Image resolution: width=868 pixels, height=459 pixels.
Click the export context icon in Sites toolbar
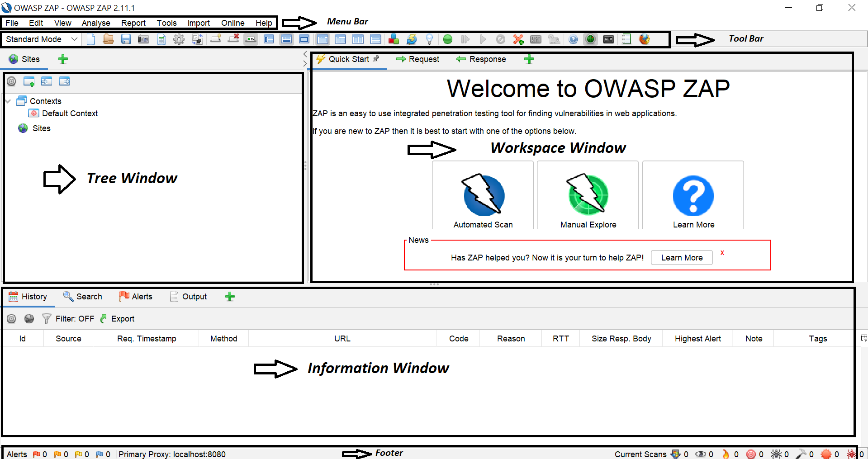click(x=64, y=81)
